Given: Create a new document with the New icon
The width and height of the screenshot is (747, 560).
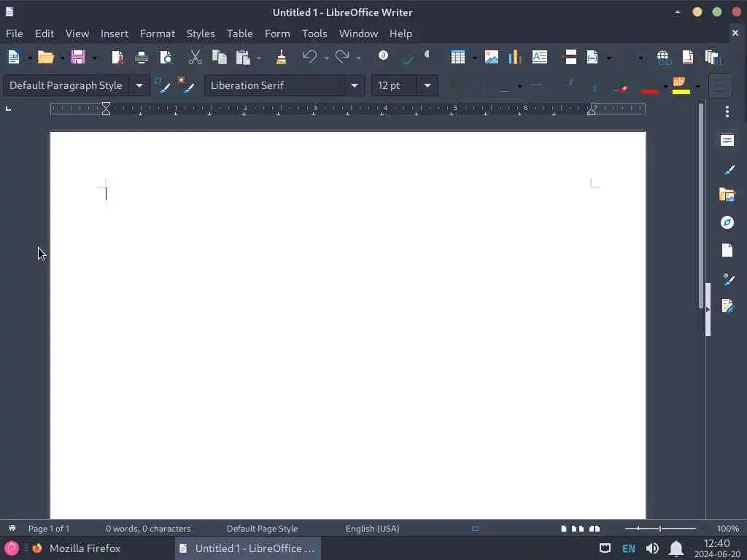Looking at the screenshot, I should [x=14, y=58].
